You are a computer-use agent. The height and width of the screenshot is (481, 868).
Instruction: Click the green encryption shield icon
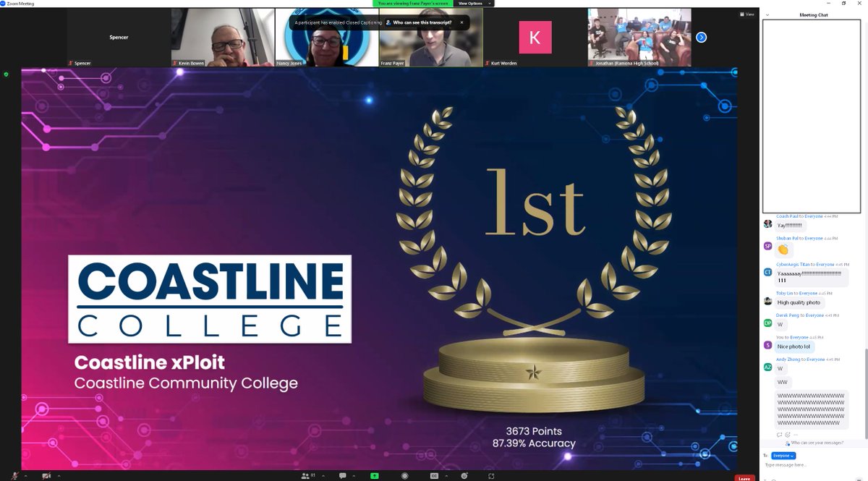click(7, 74)
